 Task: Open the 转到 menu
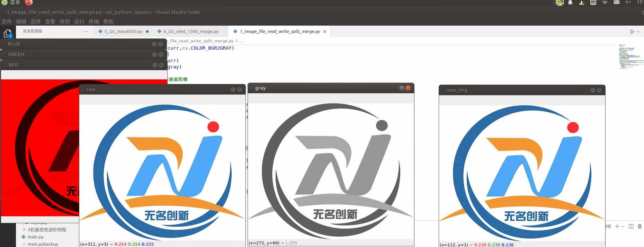[65, 22]
